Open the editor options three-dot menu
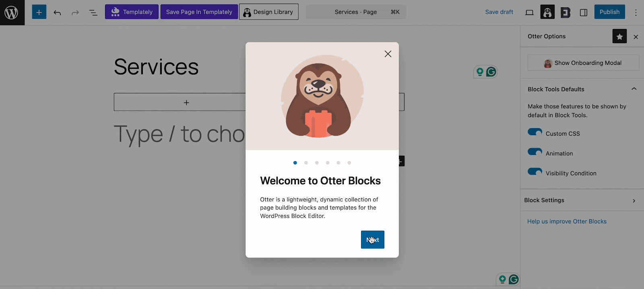Screen dimensions: 644x289 (x=636, y=12)
